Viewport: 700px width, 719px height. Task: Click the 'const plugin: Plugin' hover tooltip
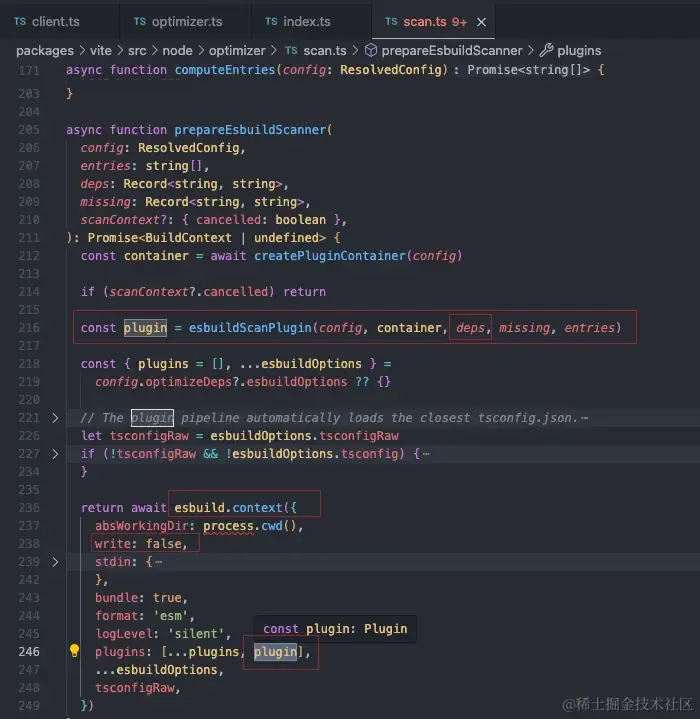point(335,629)
